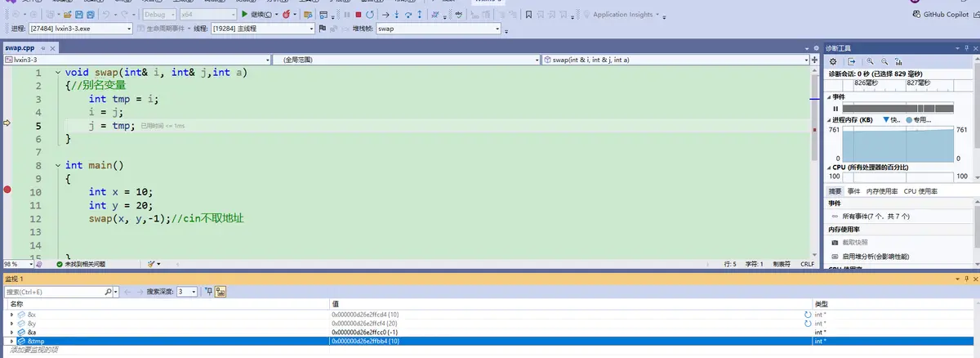Reset view chart icon in diagnostic tools
Image resolution: width=980 pixels, height=358 pixels.
click(x=898, y=61)
